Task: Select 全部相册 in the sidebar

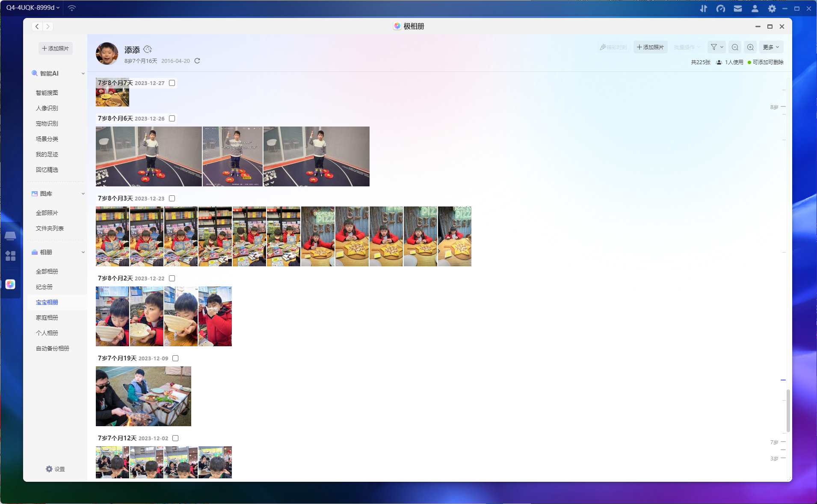Action: (47, 271)
